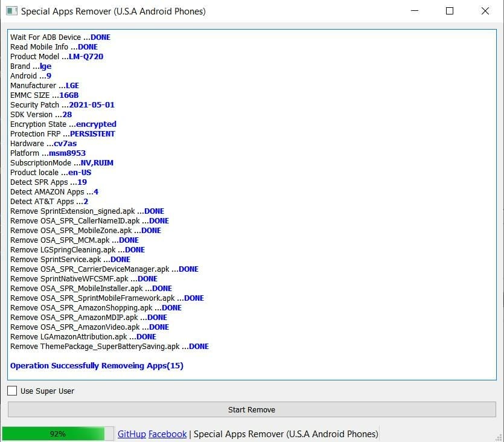Click the Platform msm8953 log entry
This screenshot has width=504, height=442.
(47, 153)
